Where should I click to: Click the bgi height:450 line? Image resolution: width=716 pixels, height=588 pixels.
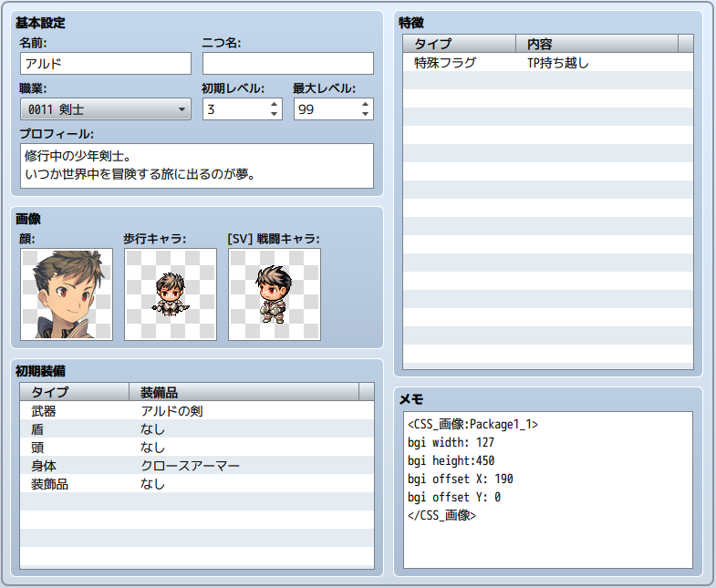coord(451,460)
